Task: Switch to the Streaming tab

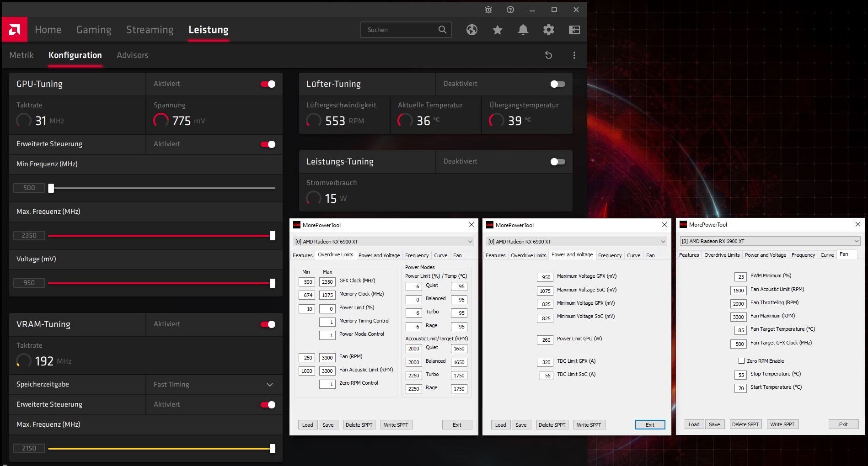Action: coord(150,30)
